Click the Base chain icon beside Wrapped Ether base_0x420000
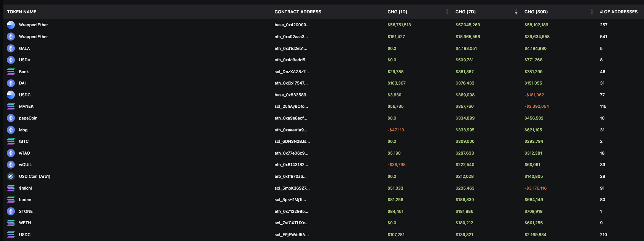Viewport: 644px width, 241px height. click(x=11, y=25)
